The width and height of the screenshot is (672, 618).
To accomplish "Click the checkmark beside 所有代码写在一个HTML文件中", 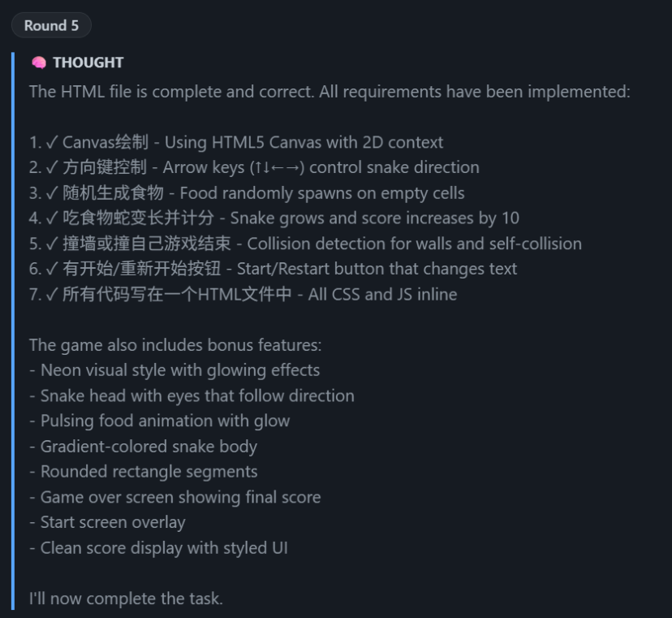I will click(52, 294).
